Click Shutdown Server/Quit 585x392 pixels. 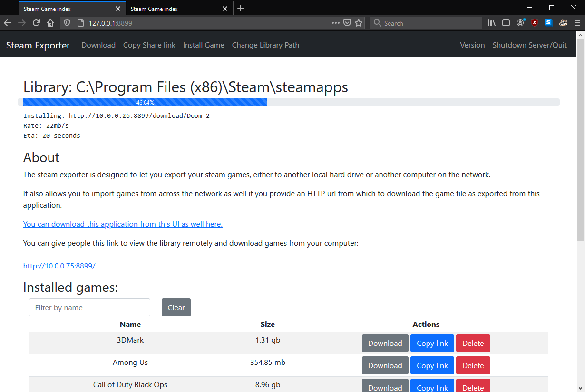pos(529,45)
